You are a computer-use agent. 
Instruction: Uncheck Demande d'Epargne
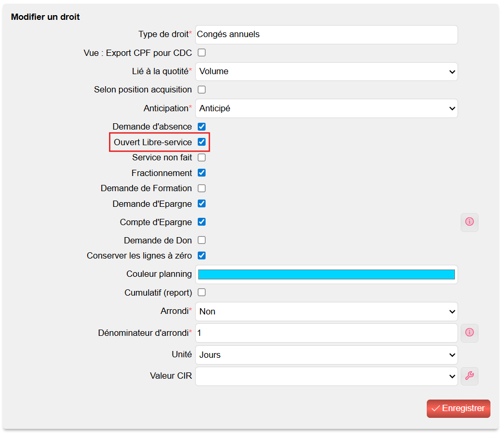click(x=201, y=204)
